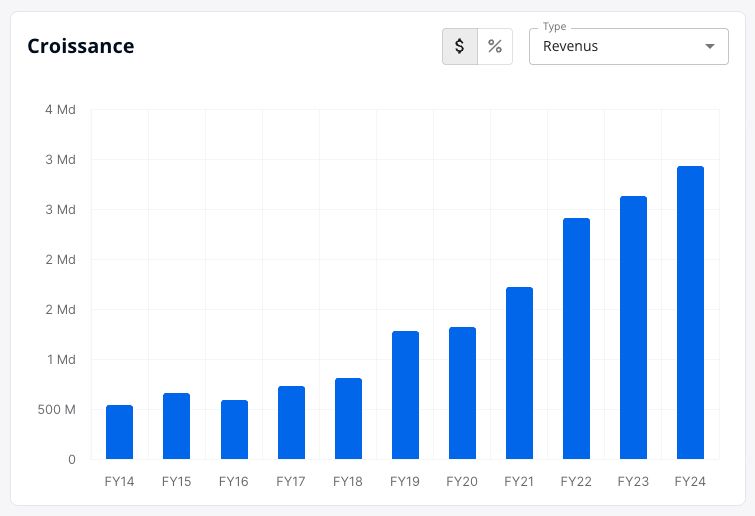Click the 500 M y-axis label

tap(57, 410)
